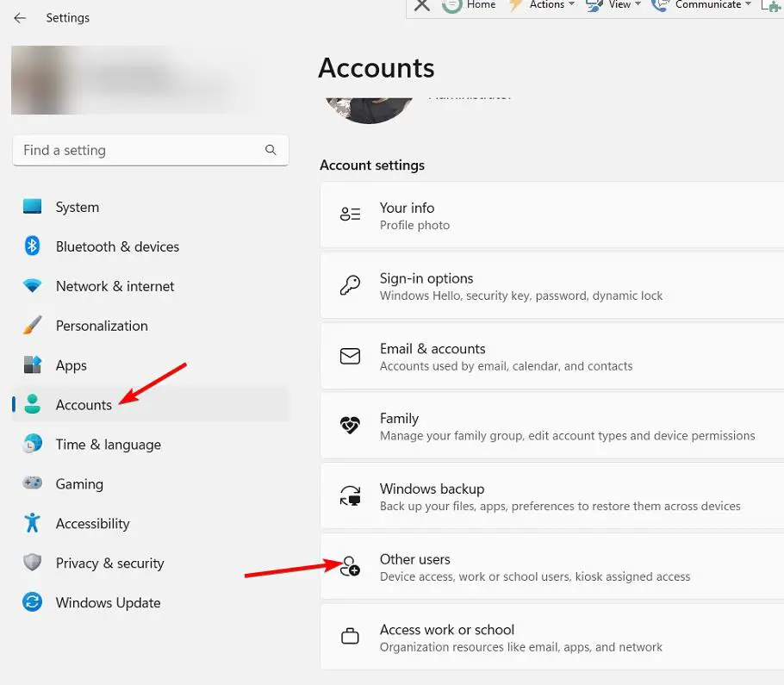The width and height of the screenshot is (784, 685).
Task: Click the X close icon in toolbar
Action: (x=422, y=5)
